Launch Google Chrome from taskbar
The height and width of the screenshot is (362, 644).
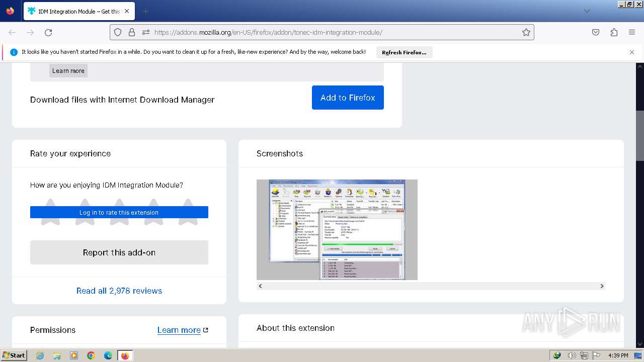[x=91, y=355]
